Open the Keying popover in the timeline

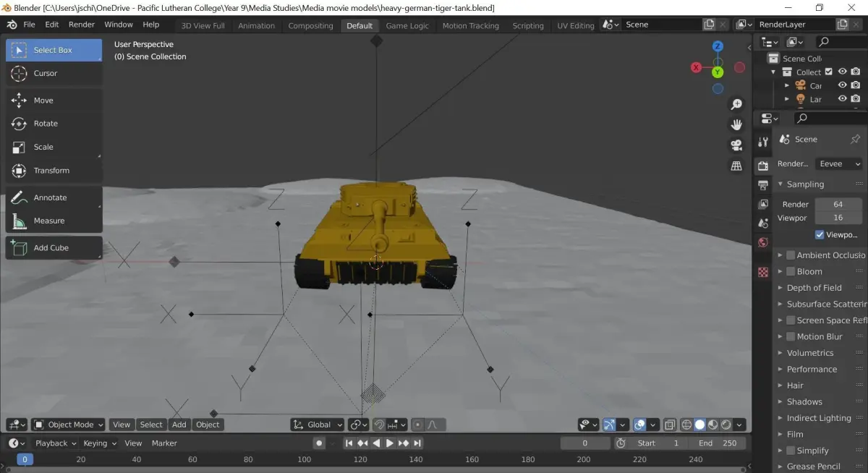(99, 443)
